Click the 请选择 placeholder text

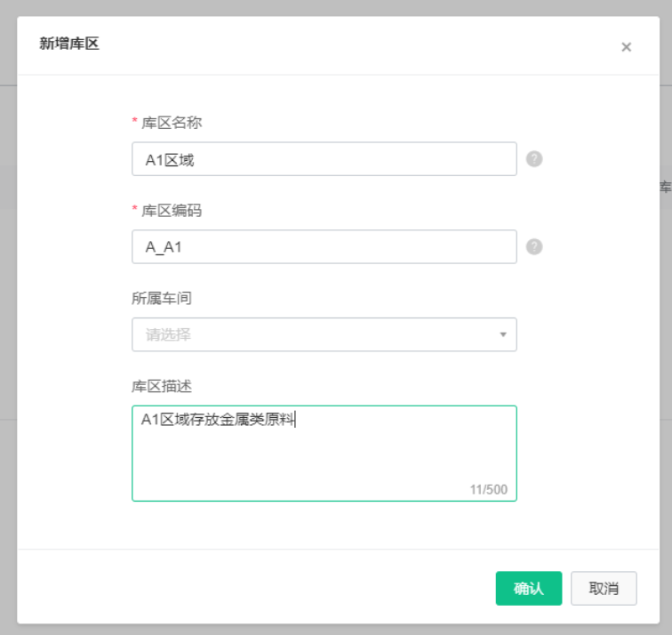pyautogui.click(x=168, y=334)
